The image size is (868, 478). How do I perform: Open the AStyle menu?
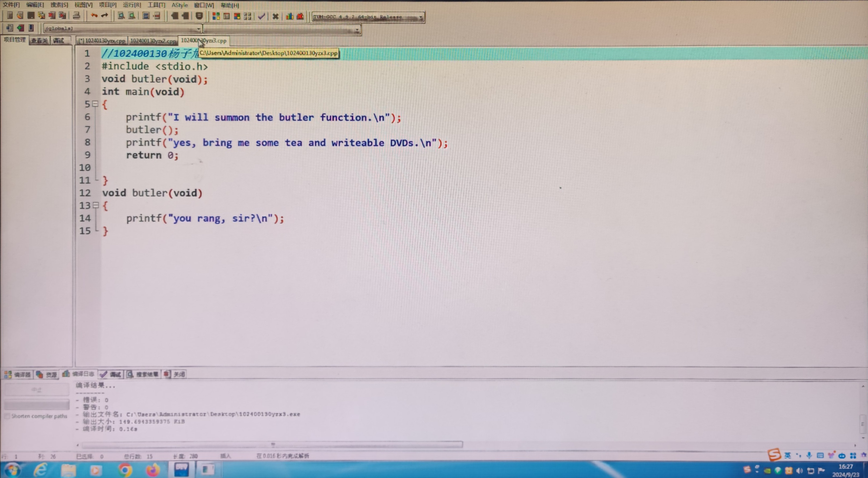pyautogui.click(x=180, y=5)
